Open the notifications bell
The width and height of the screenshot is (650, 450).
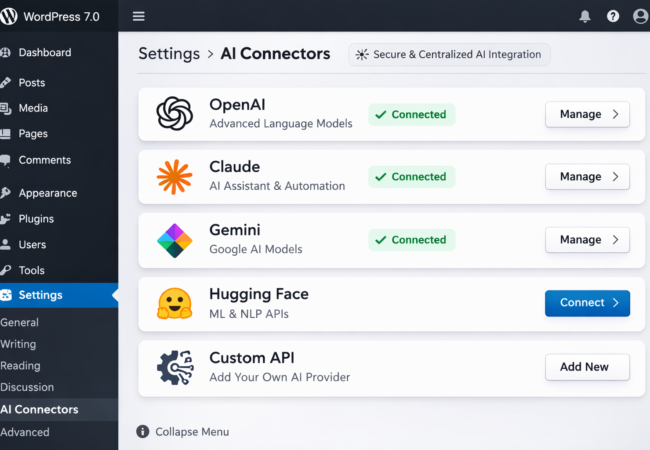coord(585,16)
